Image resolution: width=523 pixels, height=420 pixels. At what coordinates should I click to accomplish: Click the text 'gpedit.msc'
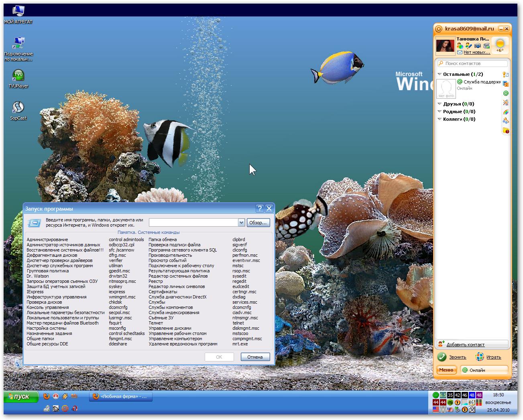point(120,271)
